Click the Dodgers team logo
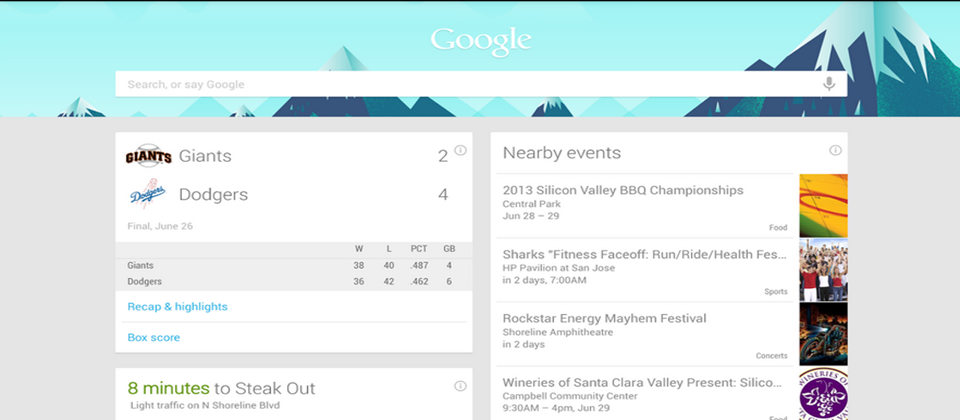 tap(147, 193)
